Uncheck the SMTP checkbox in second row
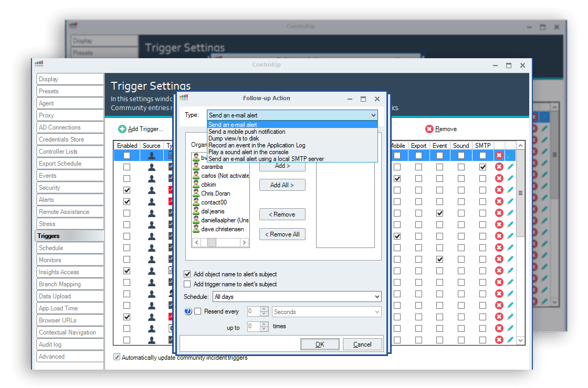Viewport: 588px width, 388px height. [x=482, y=167]
